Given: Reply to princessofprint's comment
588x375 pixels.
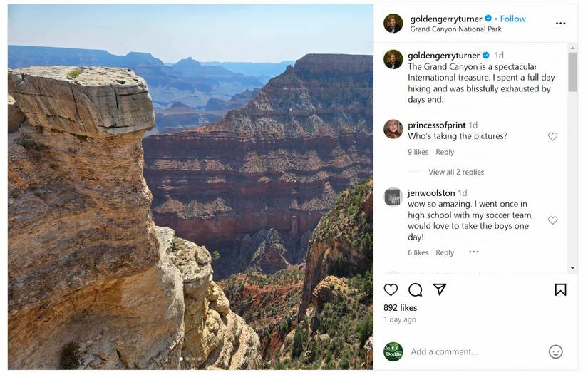Looking at the screenshot, I should click(445, 152).
